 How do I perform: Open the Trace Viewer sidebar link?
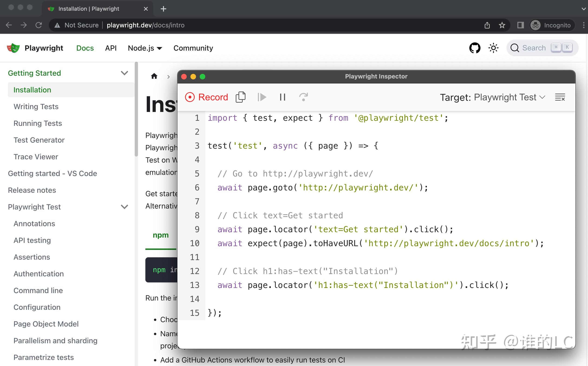[36, 157]
